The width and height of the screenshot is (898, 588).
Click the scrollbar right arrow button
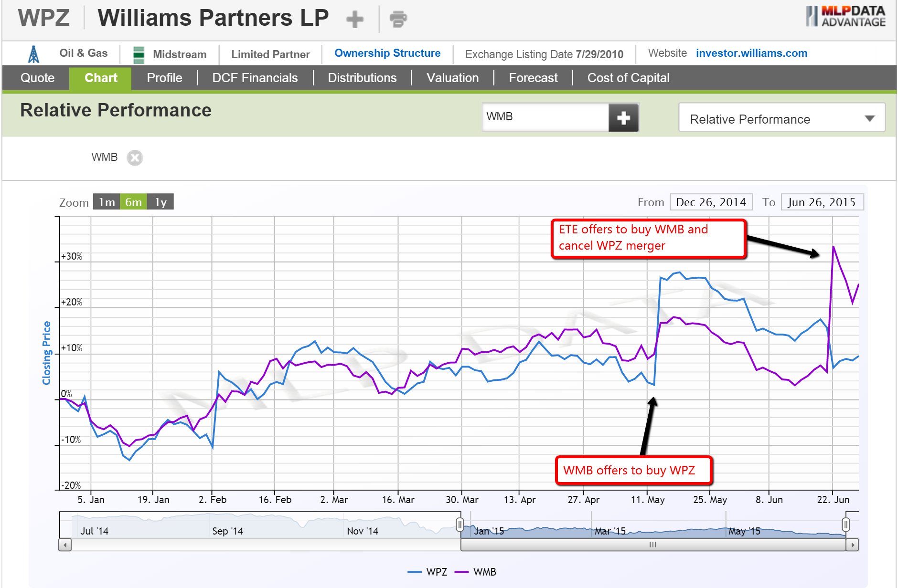(x=853, y=545)
